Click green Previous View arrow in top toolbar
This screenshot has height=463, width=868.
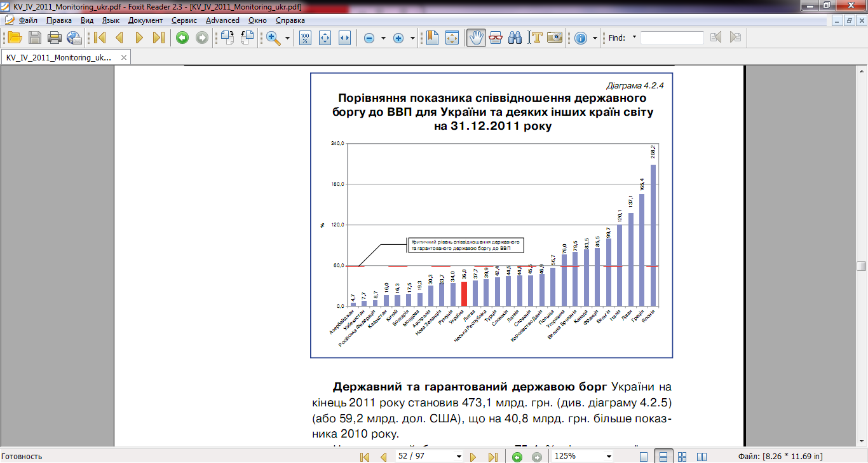pos(182,38)
